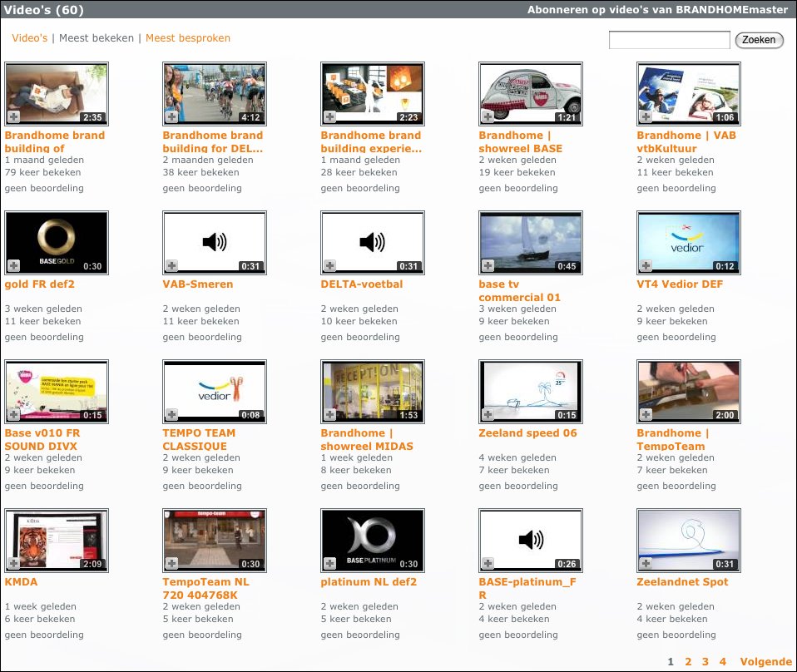Open 'BASE-platinum_FR' title link
This screenshot has height=672, width=797.
click(x=527, y=589)
